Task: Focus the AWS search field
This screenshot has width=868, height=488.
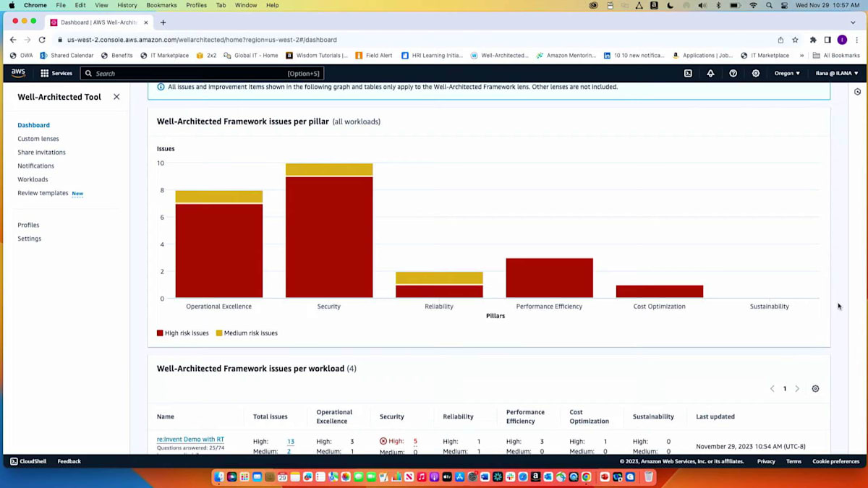Action: 202,73
